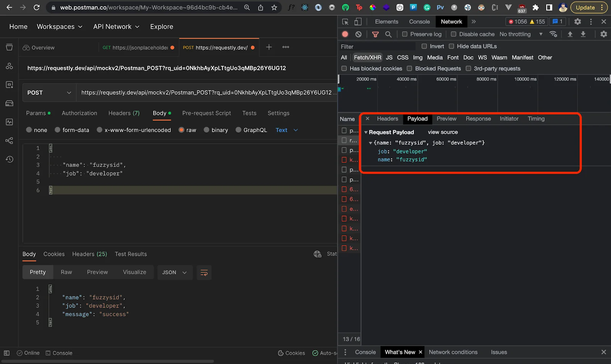
Task: Toggle line wrap icon in response panel
Action: [204, 272]
